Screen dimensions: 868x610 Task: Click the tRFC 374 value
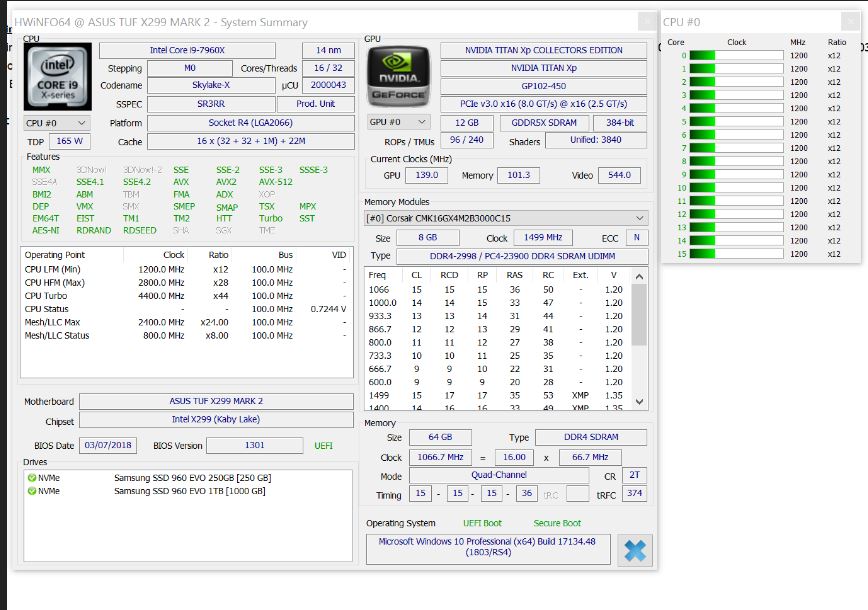[634, 493]
